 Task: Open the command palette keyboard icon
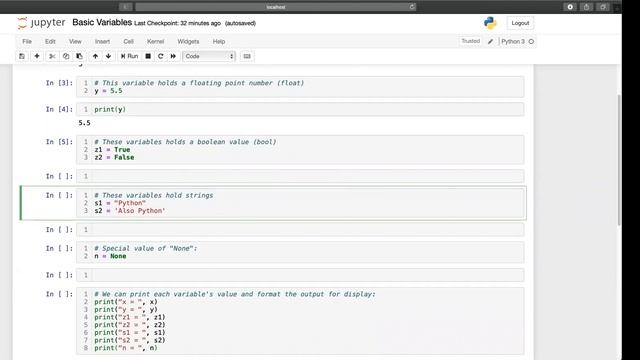pyautogui.click(x=247, y=56)
